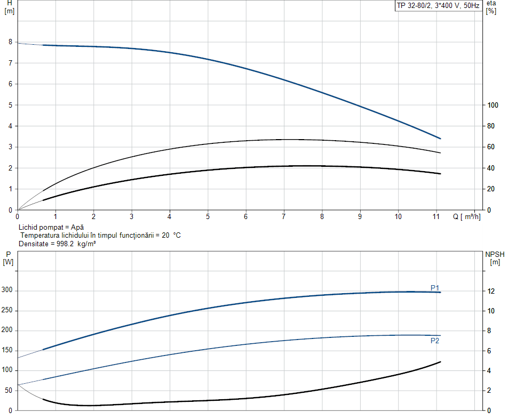Click the P [W] axis title
Image resolution: width=508 pixels, height=420 pixels.
pyautogui.click(x=8, y=258)
